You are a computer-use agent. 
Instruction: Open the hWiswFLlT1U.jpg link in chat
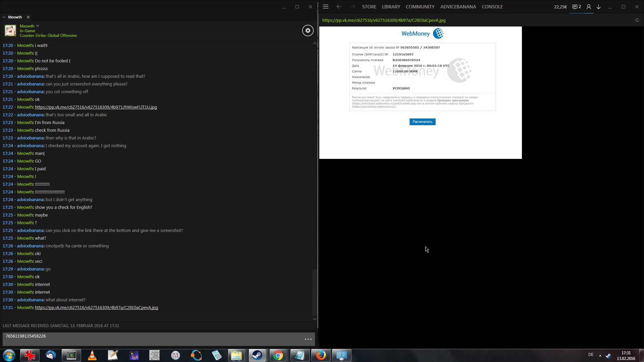pos(96,107)
